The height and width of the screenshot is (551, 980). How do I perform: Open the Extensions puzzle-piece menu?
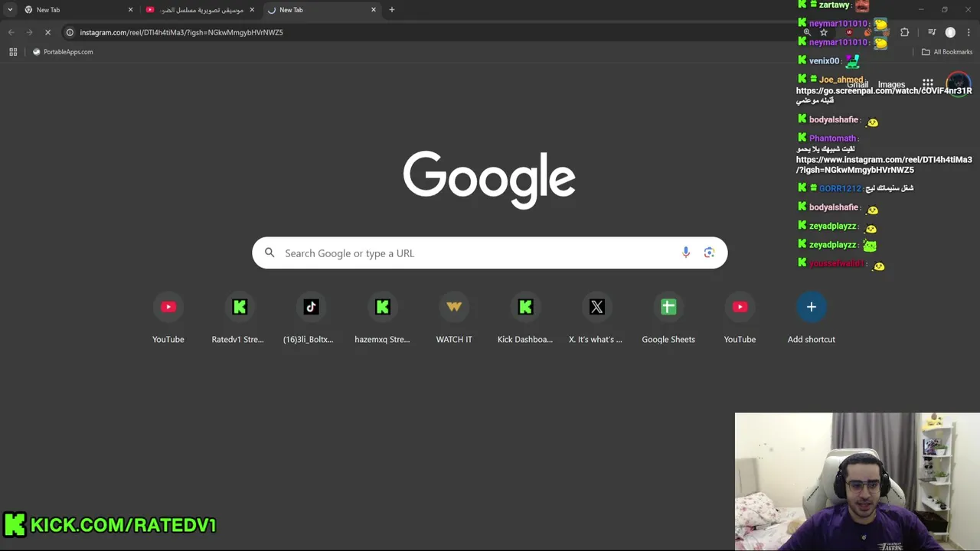click(905, 32)
